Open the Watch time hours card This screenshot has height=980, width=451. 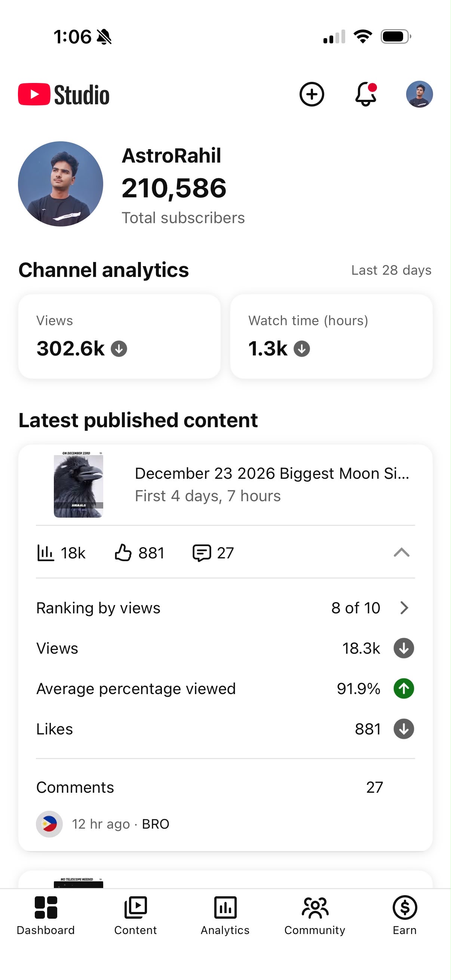(331, 336)
